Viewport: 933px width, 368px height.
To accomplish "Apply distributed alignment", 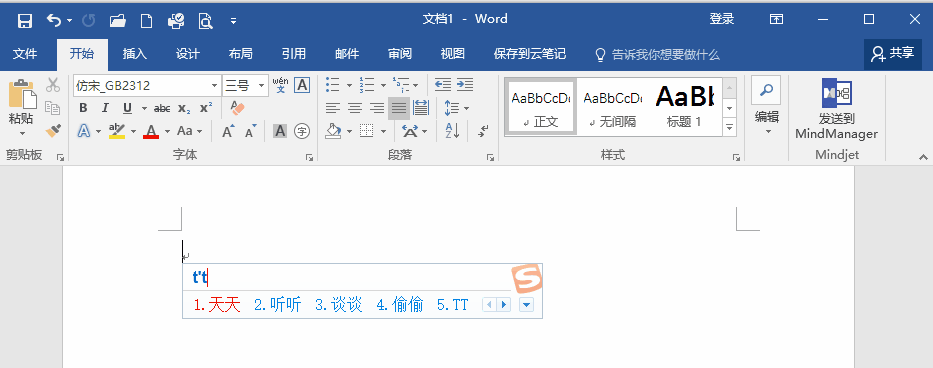I will pos(421,108).
